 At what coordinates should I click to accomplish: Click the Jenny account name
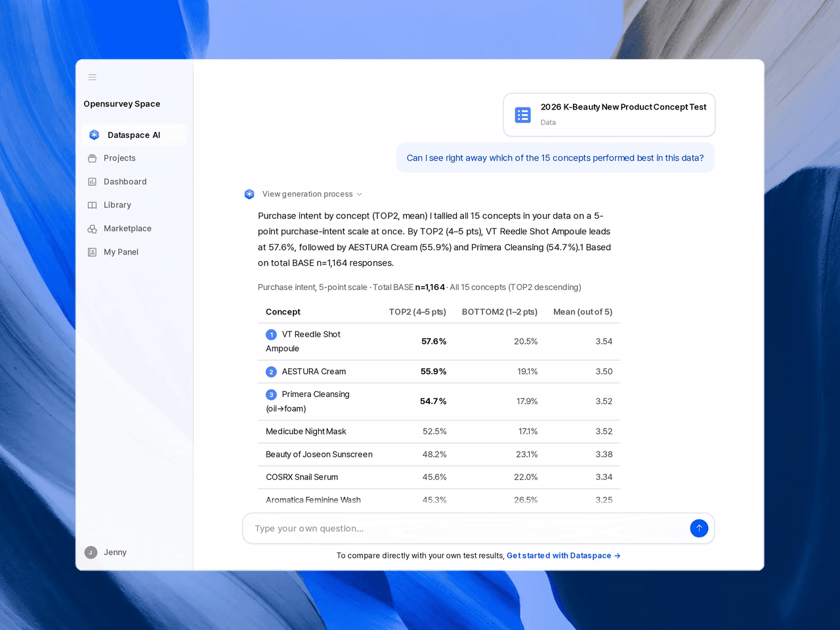pyautogui.click(x=115, y=553)
